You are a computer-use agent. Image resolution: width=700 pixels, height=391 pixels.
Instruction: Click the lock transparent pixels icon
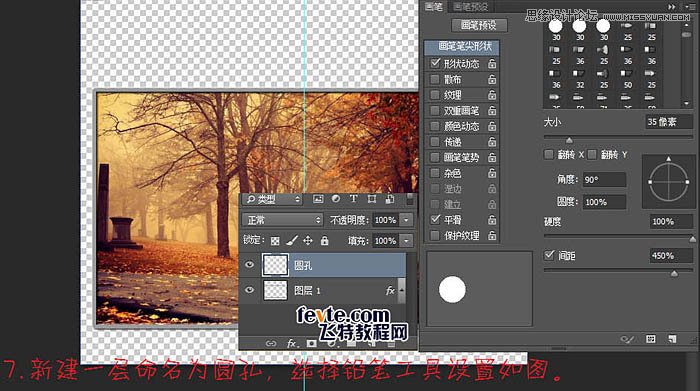pos(275,241)
